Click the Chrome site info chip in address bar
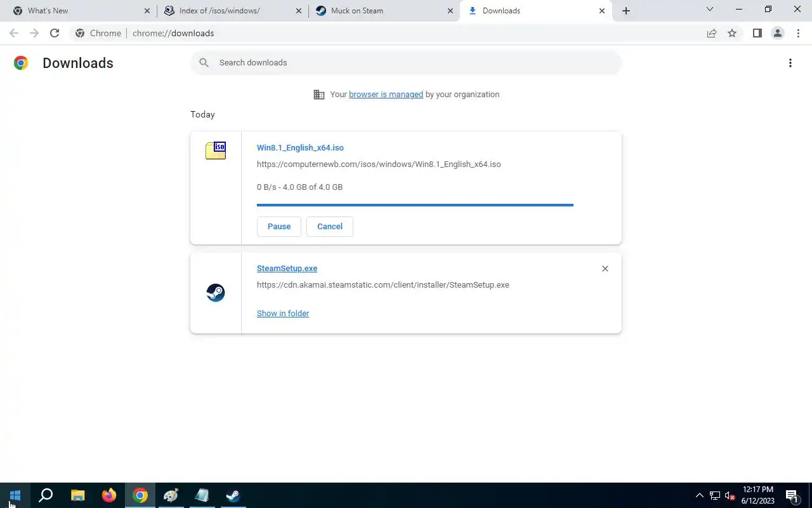 point(98,33)
